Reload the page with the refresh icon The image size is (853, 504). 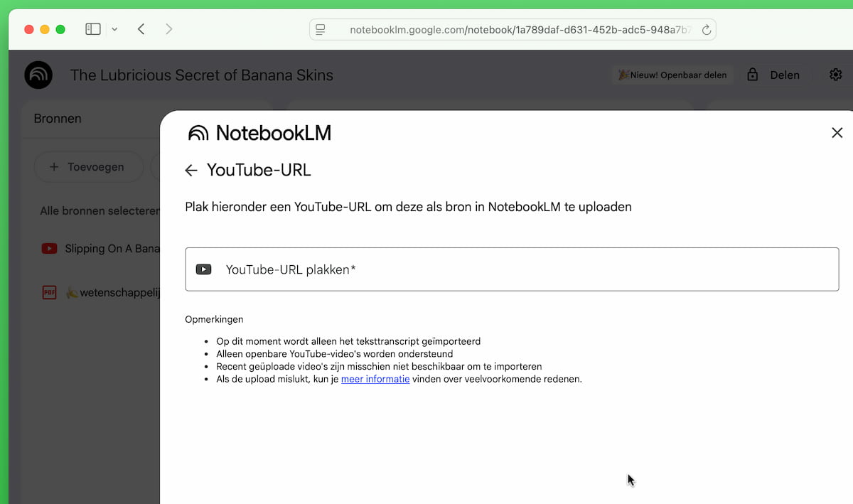click(706, 30)
